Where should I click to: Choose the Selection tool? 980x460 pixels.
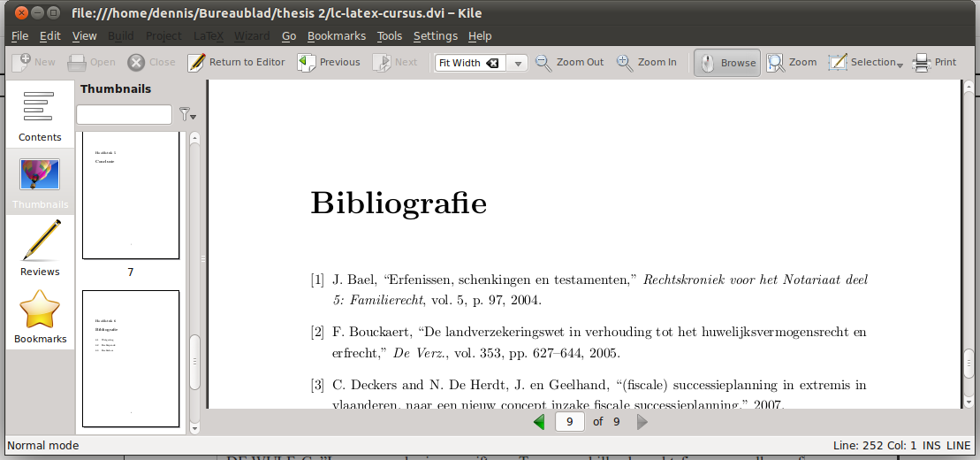862,62
